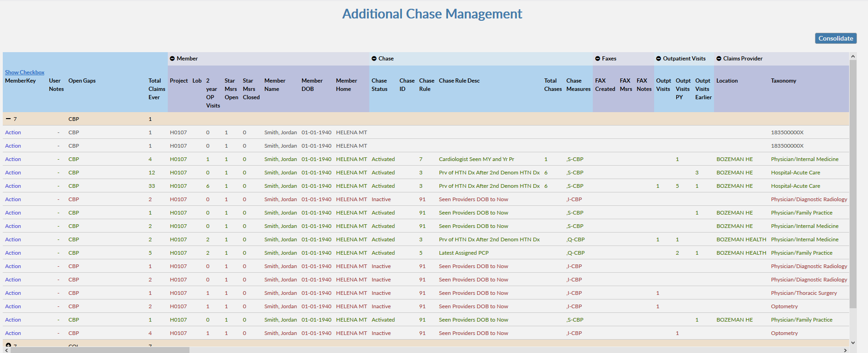Collapse the Chase column group
The width and height of the screenshot is (868, 353).
click(x=374, y=59)
